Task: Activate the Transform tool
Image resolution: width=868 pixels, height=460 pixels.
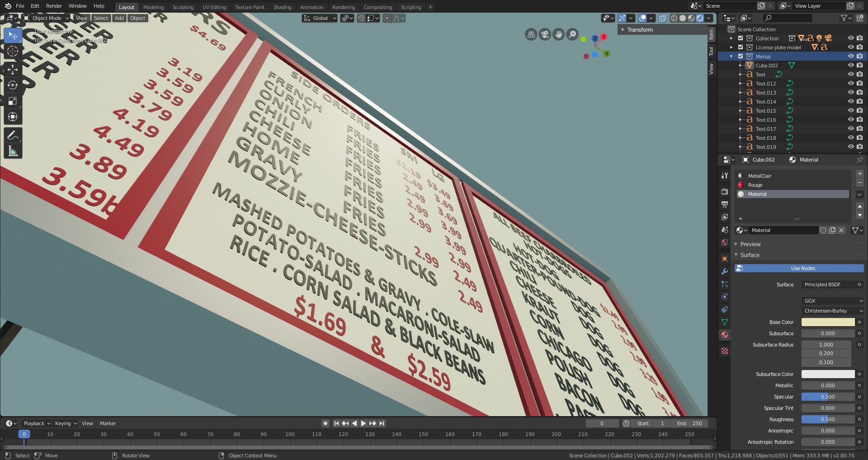Action: pos(13,117)
